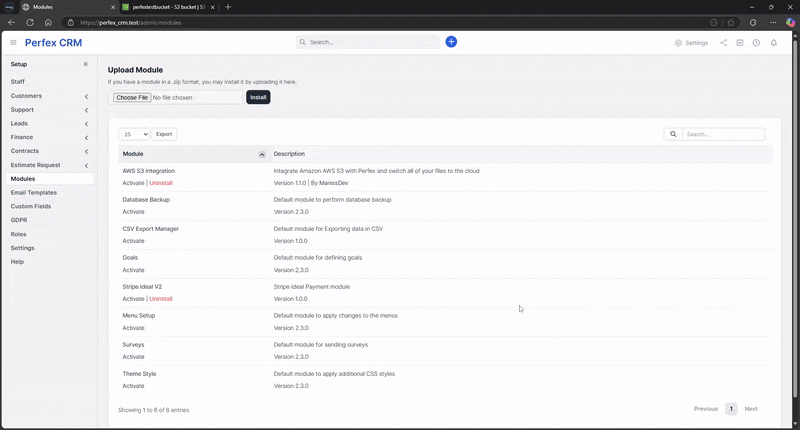Open the notifications bell icon
This screenshot has height=430, width=800.
774,43
